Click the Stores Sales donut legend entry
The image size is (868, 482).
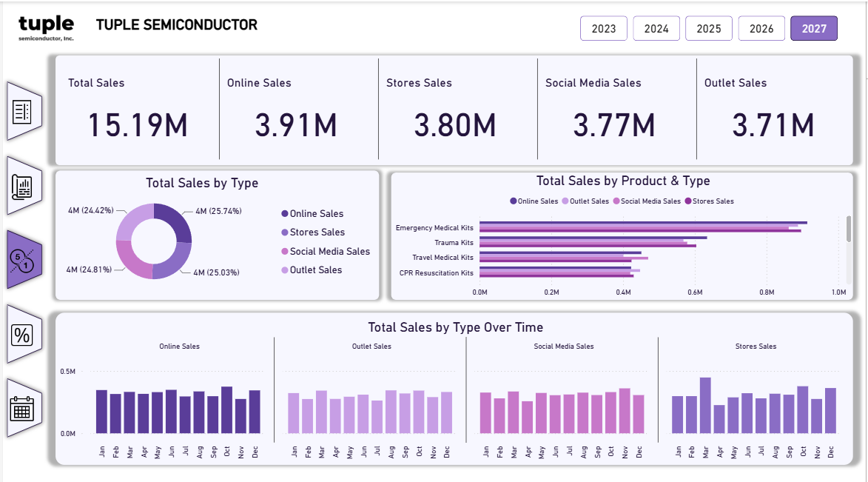click(313, 232)
